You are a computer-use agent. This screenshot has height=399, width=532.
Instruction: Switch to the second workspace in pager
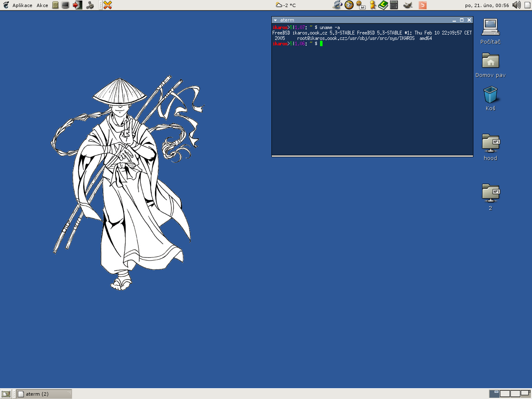pos(505,394)
